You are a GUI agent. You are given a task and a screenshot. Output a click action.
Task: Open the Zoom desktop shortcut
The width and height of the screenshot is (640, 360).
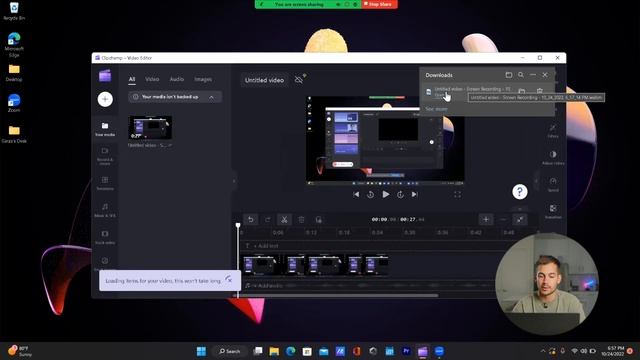tap(14, 103)
